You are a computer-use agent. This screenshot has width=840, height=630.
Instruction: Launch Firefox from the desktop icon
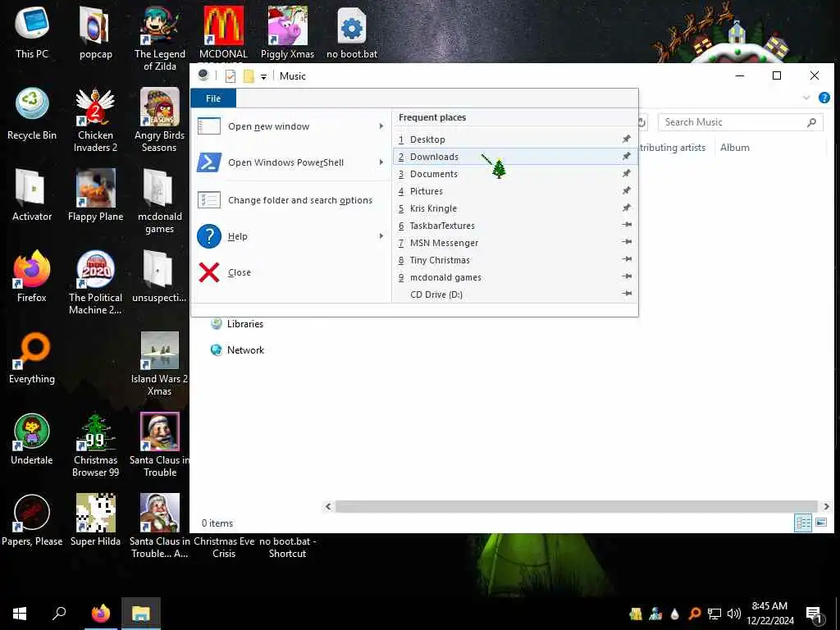click(32, 276)
